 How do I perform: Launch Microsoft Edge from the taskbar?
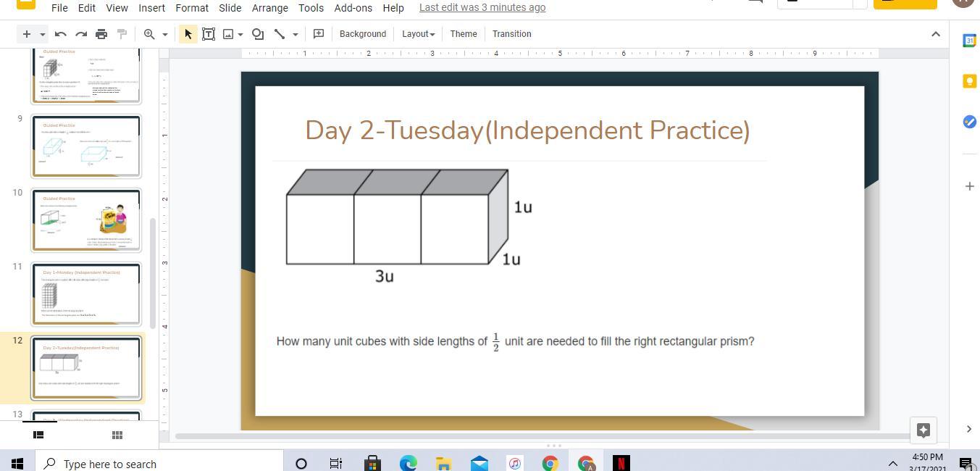pyautogui.click(x=408, y=464)
